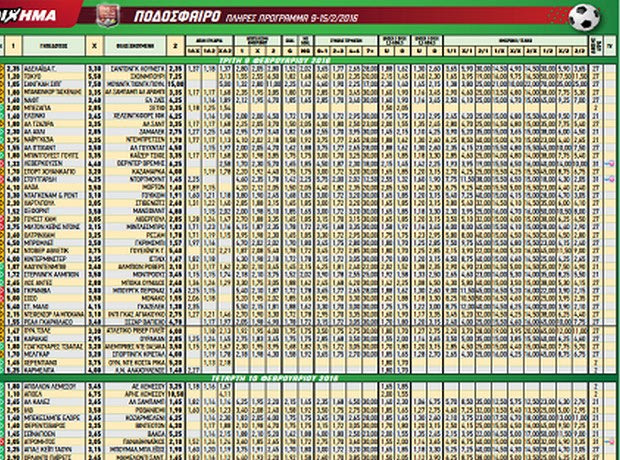The height and width of the screenshot is (460, 620).
Task: Click the ΠΛΗΡΕΣ ΠΡΟΓΡΑΜΜΑ 9-15/2/2016 subtitle
Action: click(292, 18)
